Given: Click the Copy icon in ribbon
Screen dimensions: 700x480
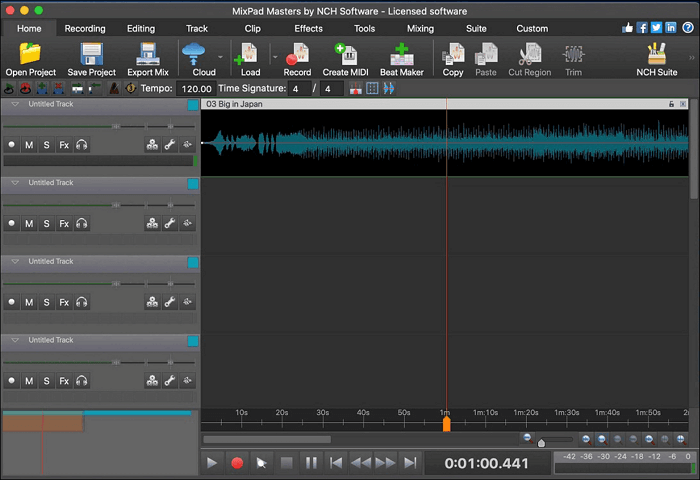Looking at the screenshot, I should 453,54.
